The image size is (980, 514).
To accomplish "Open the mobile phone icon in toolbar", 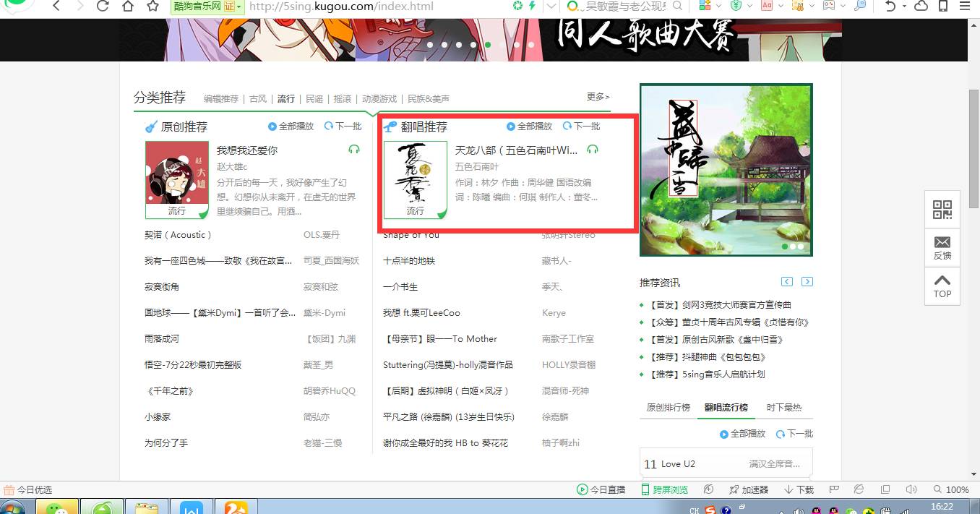I will (x=943, y=6).
